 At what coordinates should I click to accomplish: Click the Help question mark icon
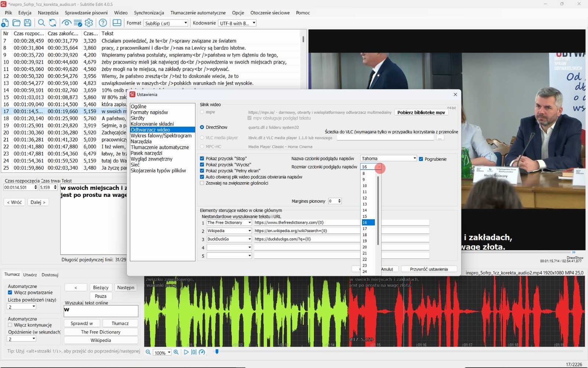[103, 23]
